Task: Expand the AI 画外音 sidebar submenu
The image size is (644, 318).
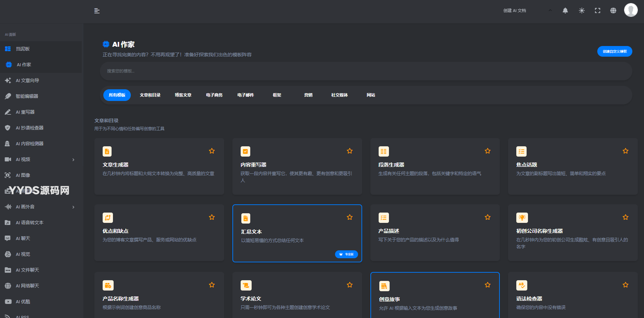Action: coord(73,207)
